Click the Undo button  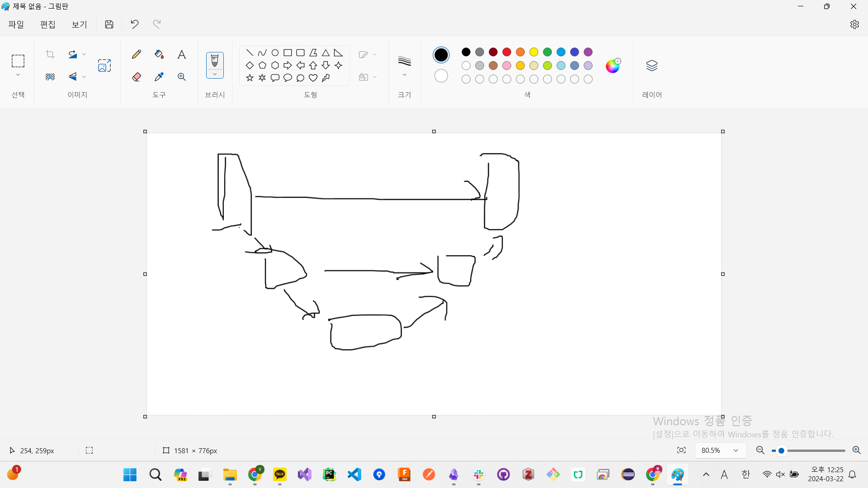point(134,24)
